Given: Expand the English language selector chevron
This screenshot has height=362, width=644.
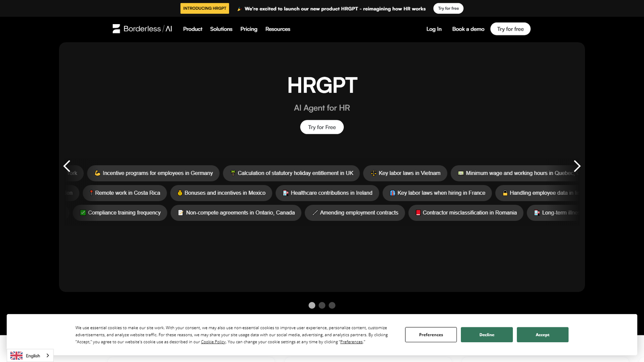Looking at the screenshot, I should [x=47, y=356].
